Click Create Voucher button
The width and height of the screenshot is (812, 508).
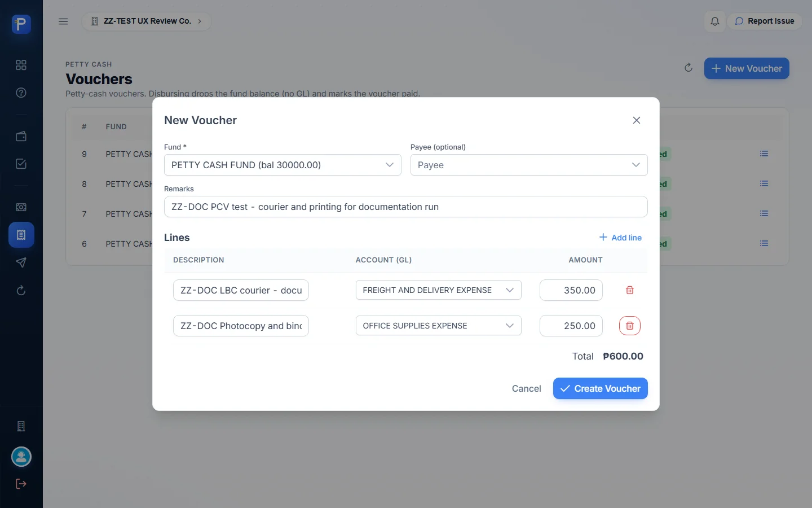[600, 388]
